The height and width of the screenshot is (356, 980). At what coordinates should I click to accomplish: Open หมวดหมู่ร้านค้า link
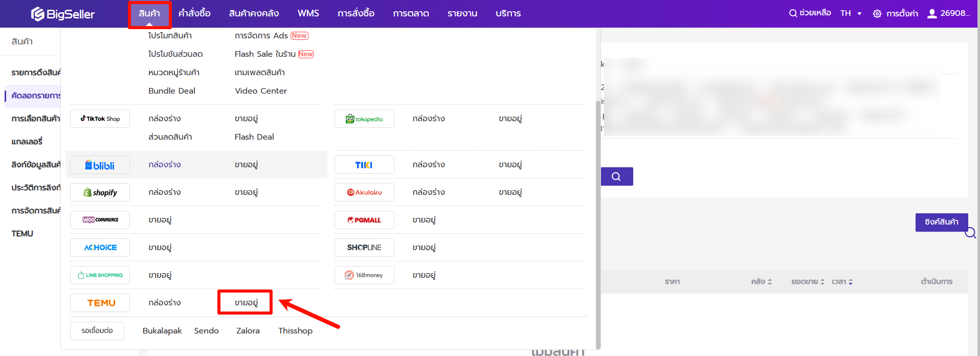pyautogui.click(x=174, y=73)
